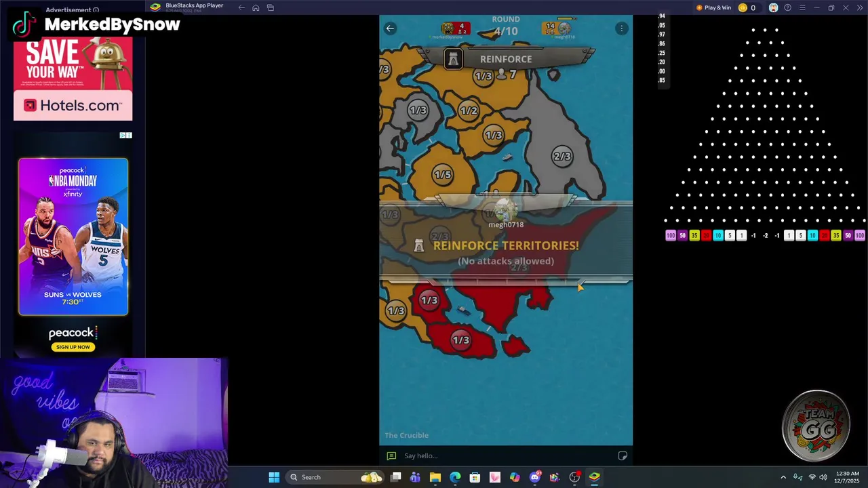Open Copilot from the taskbar
This screenshot has width=868, height=488.
515,477
